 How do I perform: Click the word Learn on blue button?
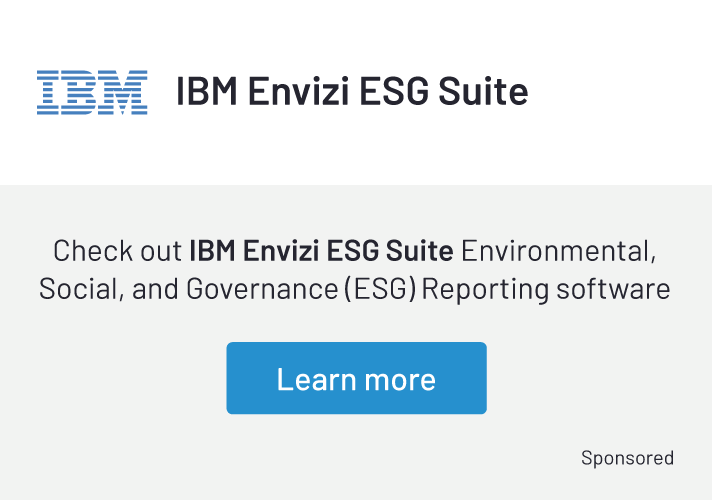click(x=316, y=379)
